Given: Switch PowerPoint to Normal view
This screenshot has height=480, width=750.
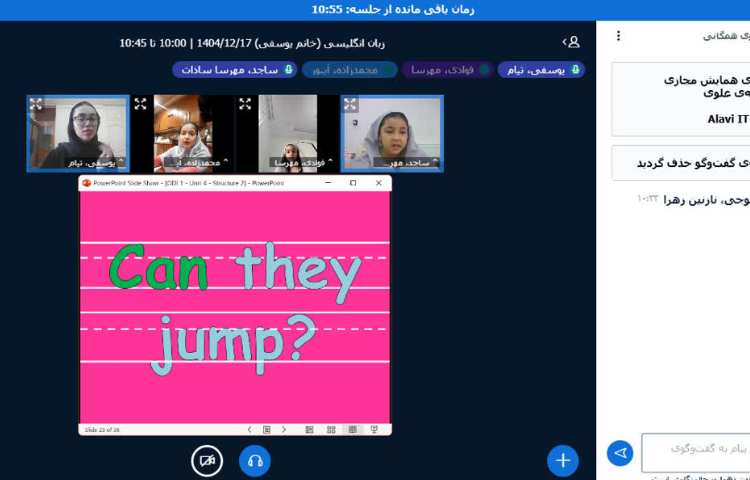Looking at the screenshot, I should [309, 429].
